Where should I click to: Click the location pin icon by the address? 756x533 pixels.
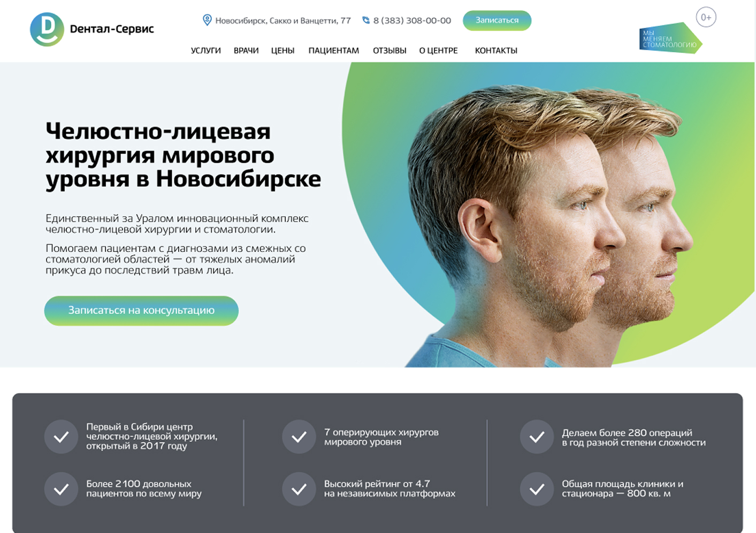(x=207, y=20)
